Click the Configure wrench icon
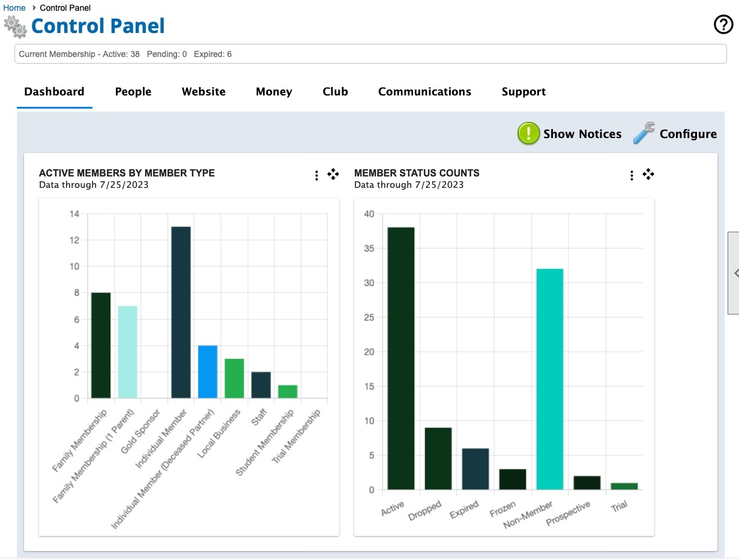Image resolution: width=739 pixels, height=560 pixels. 644,133
